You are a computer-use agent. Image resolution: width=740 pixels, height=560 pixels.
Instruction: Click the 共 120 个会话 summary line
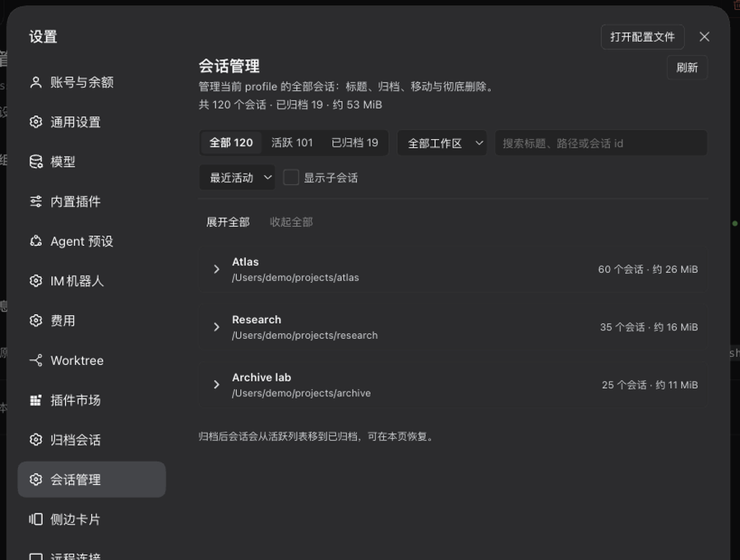click(x=290, y=104)
